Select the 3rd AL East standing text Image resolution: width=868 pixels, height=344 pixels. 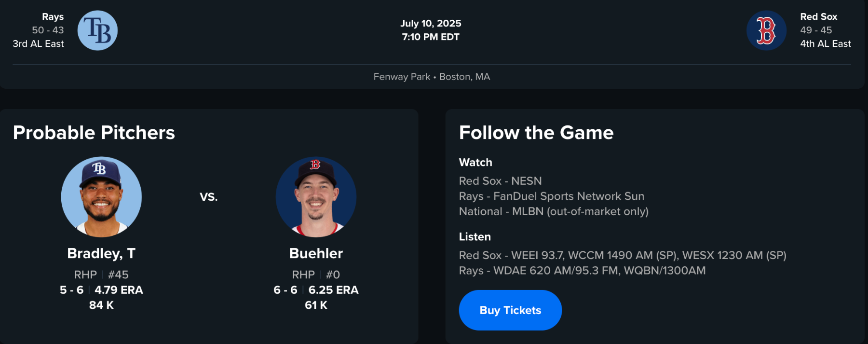click(38, 43)
